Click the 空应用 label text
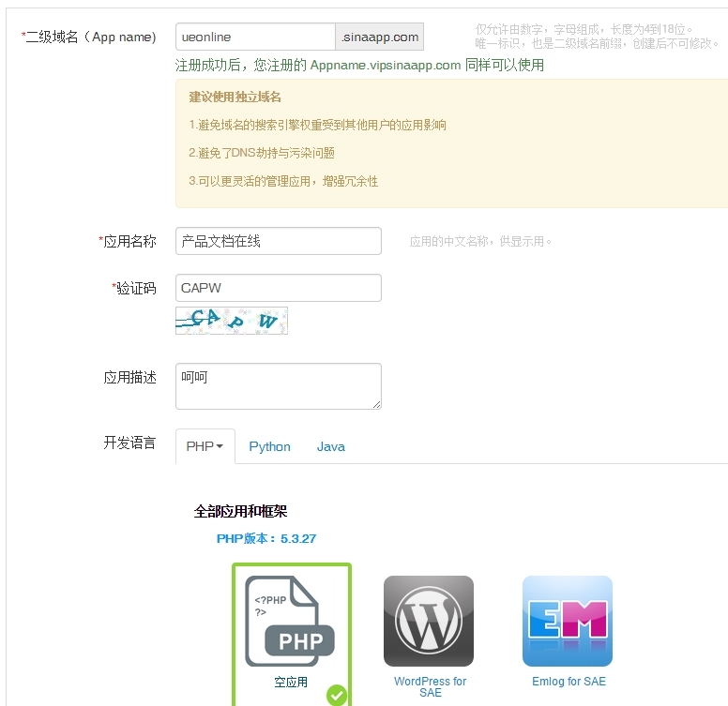This screenshot has height=706, width=728. [x=291, y=682]
